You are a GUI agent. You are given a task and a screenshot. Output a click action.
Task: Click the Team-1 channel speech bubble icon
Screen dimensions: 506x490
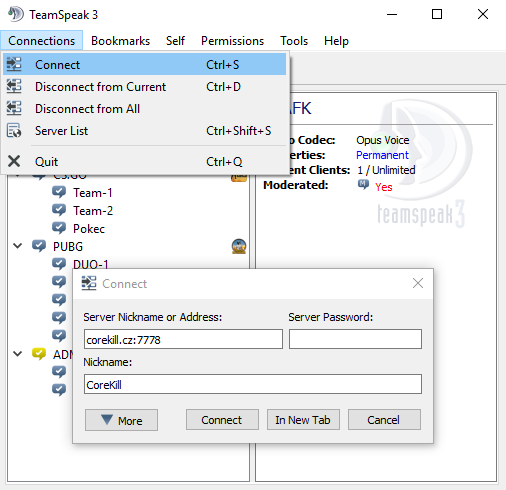click(59, 192)
